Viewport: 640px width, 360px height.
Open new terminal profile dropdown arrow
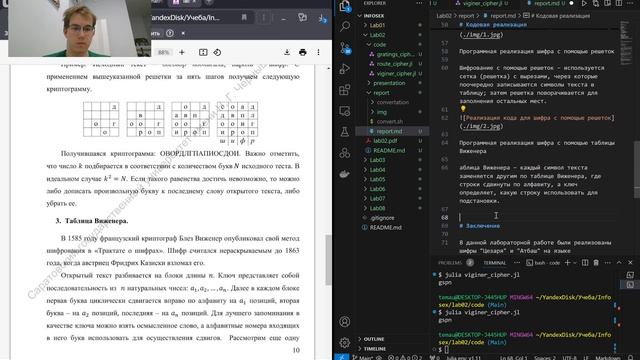(575, 262)
